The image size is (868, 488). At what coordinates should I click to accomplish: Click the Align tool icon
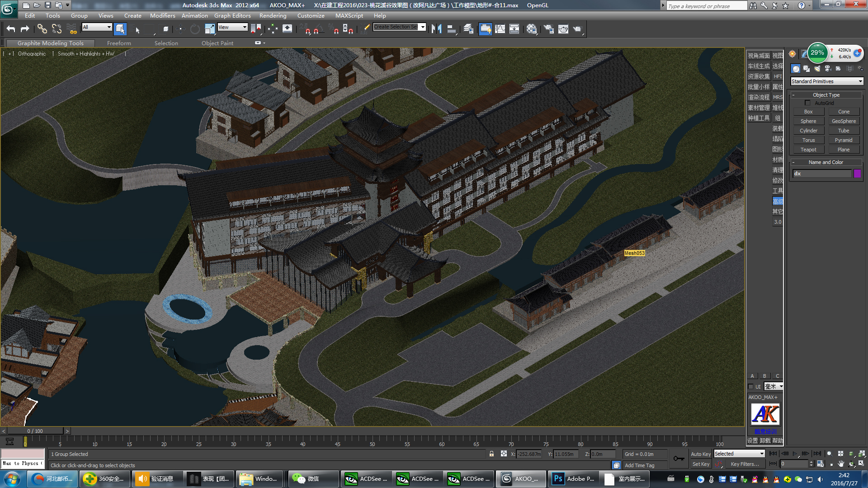pyautogui.click(x=451, y=29)
